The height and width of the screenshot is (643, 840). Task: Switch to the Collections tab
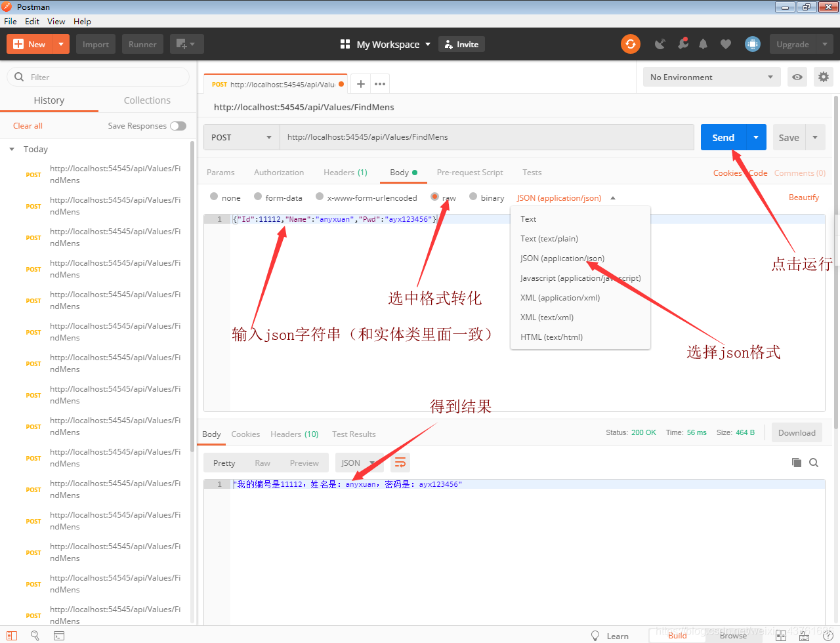tap(147, 100)
